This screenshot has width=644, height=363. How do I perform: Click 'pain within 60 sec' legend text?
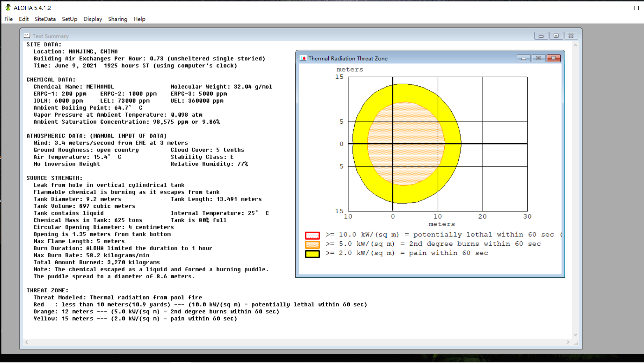449,253
